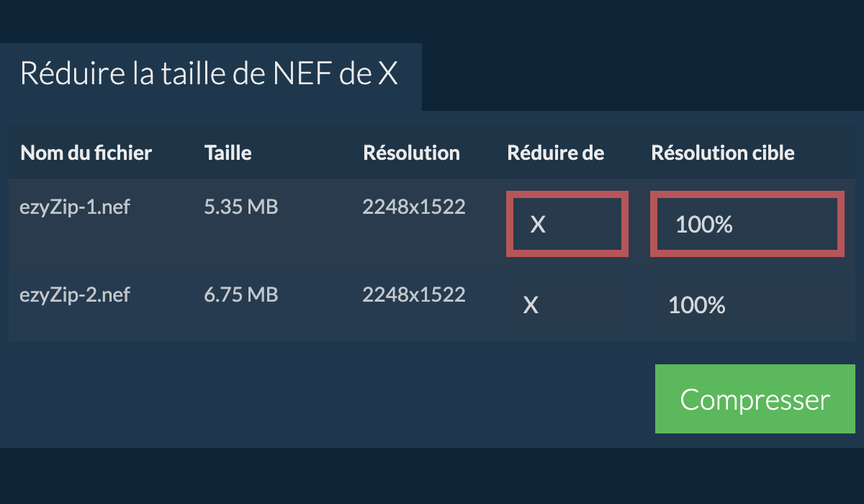Click the 'Nom du fichier' column header
The height and width of the screenshot is (504, 864).
(86, 153)
